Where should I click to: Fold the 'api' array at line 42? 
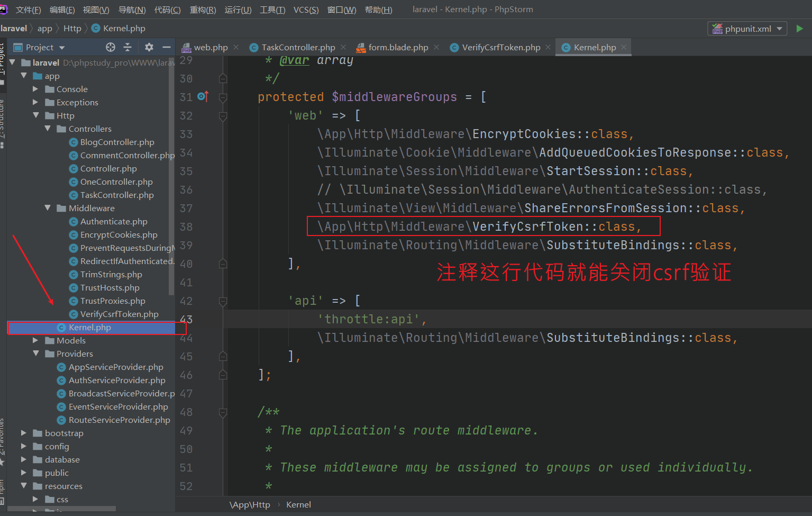223,301
